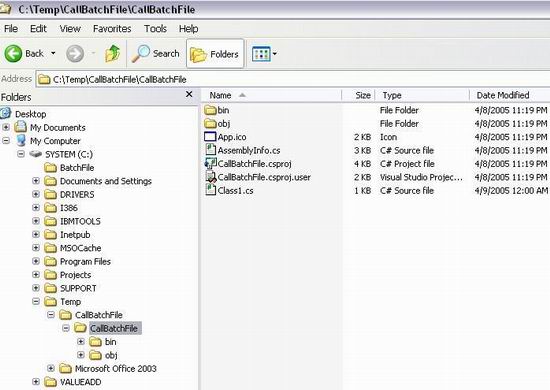Image resolution: width=550 pixels, height=390 pixels.
Task: Open the Edit menu
Action: (x=38, y=28)
